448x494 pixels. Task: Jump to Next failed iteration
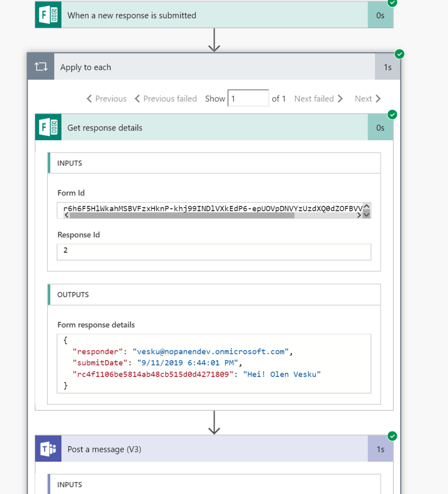(318, 99)
